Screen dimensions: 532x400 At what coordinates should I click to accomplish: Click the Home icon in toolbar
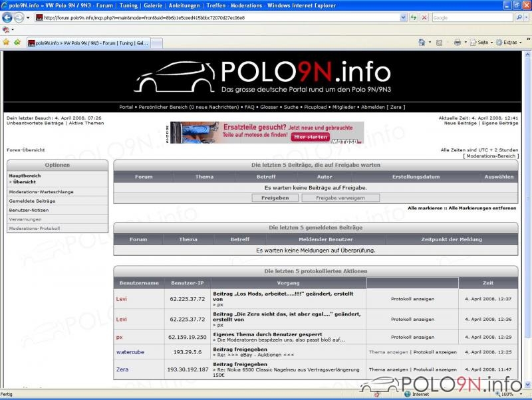[x=422, y=42]
